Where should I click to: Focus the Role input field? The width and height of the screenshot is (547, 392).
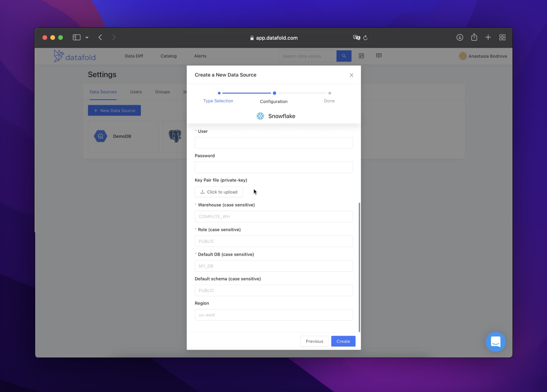click(x=273, y=241)
